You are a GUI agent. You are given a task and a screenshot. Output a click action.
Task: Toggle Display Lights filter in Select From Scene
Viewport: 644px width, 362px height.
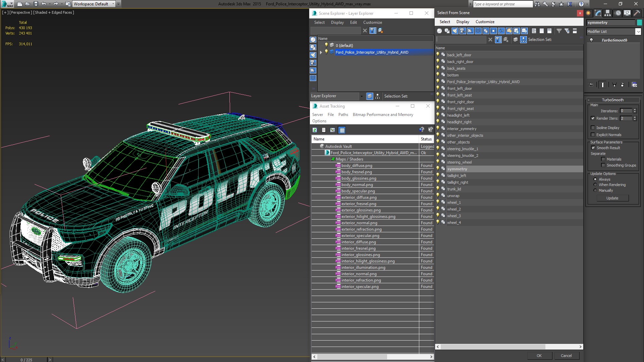[x=455, y=31]
